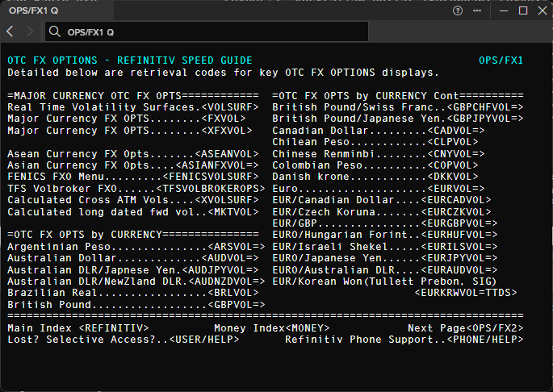Click the OTC FX OPTIONS - REFINITIV SPEED GUIDE title
Screen dimensions: 553x392
tap(130, 60)
